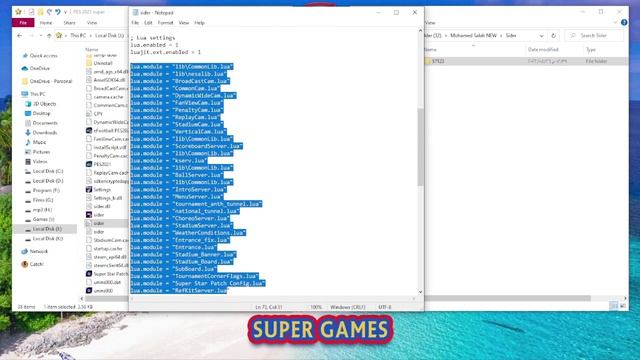Open Pictures in navigation pane
Screen dimensions: 640x360
(x=41, y=152)
